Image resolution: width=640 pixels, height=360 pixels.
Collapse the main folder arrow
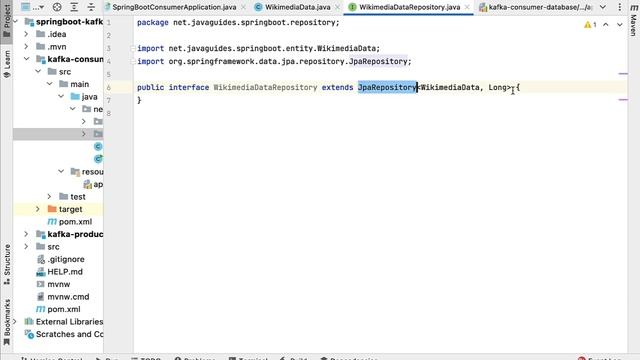pyautogui.click(x=49, y=84)
